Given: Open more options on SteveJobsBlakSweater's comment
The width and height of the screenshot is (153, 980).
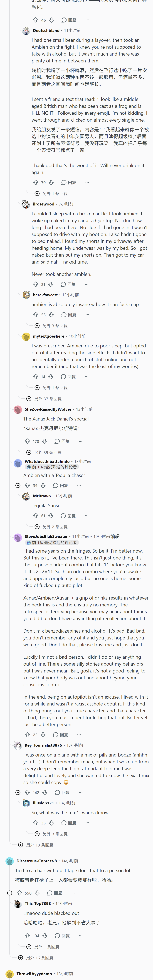Looking at the screenshot, I should pyautogui.click(x=79, y=735).
